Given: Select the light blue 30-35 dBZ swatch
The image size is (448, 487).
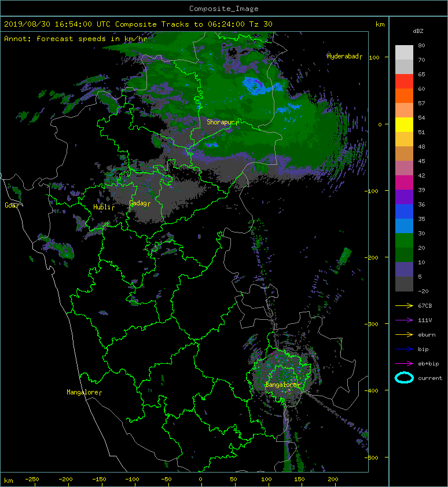Looking at the screenshot, I should [404, 226].
